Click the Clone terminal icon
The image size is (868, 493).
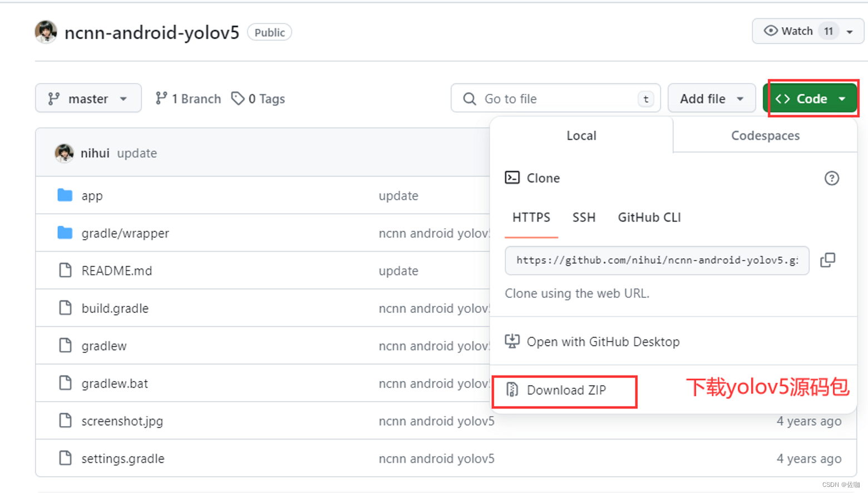pos(512,178)
